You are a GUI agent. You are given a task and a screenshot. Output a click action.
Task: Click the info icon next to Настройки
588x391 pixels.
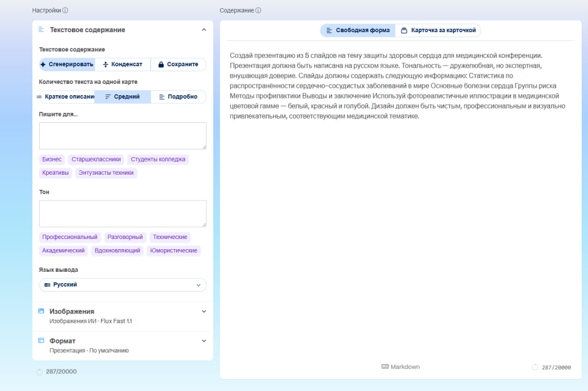coord(66,11)
